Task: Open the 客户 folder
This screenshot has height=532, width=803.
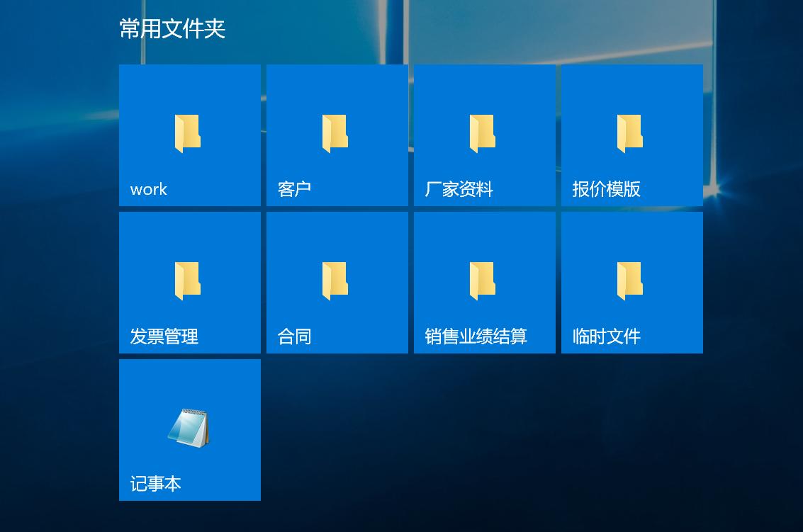Action: click(x=337, y=135)
